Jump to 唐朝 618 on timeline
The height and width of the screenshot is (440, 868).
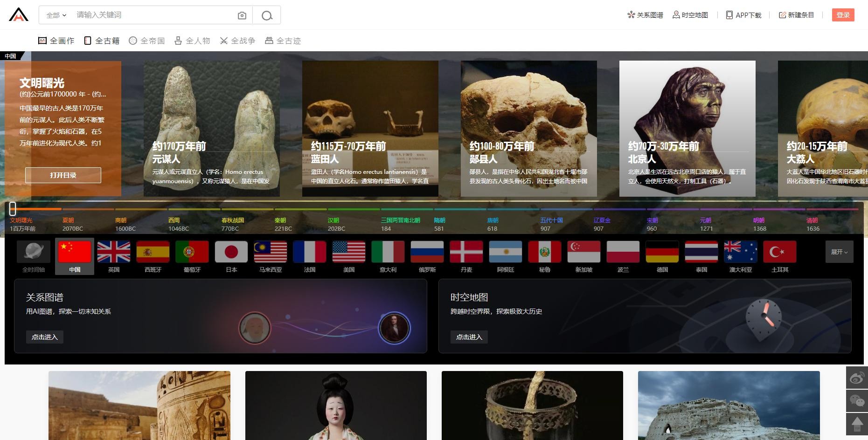(x=493, y=224)
